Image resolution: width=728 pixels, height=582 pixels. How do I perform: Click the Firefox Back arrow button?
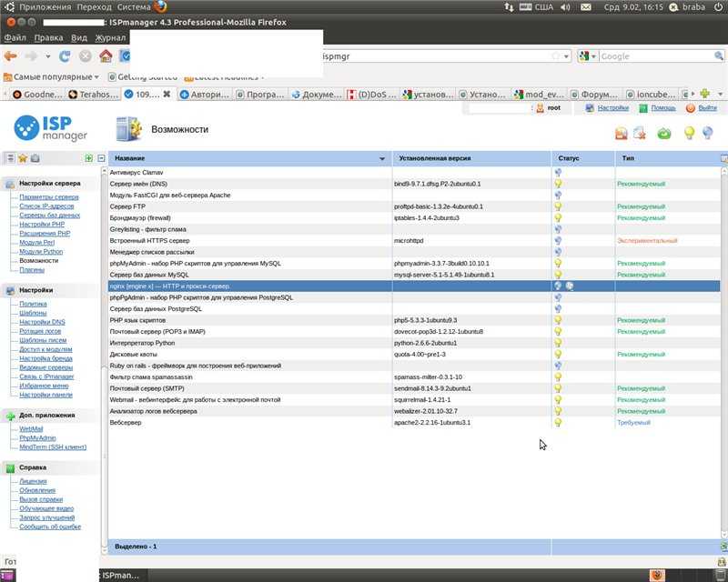coord(11,56)
